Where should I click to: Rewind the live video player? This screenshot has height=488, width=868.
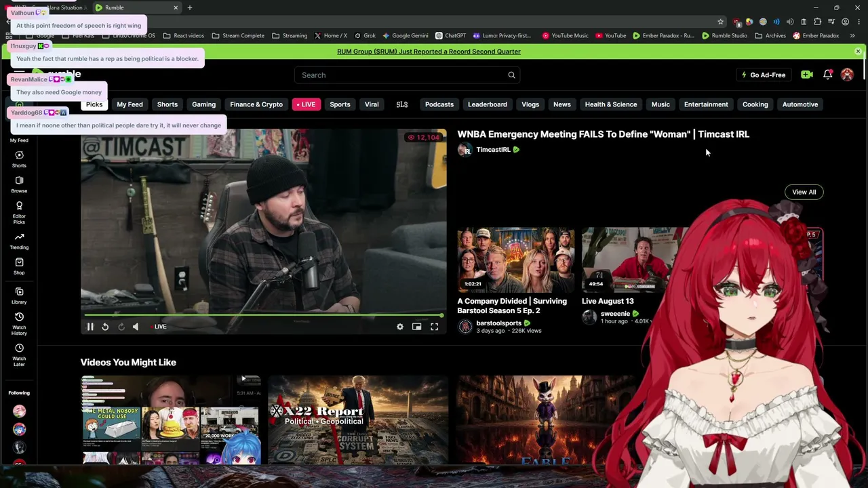tap(105, 327)
